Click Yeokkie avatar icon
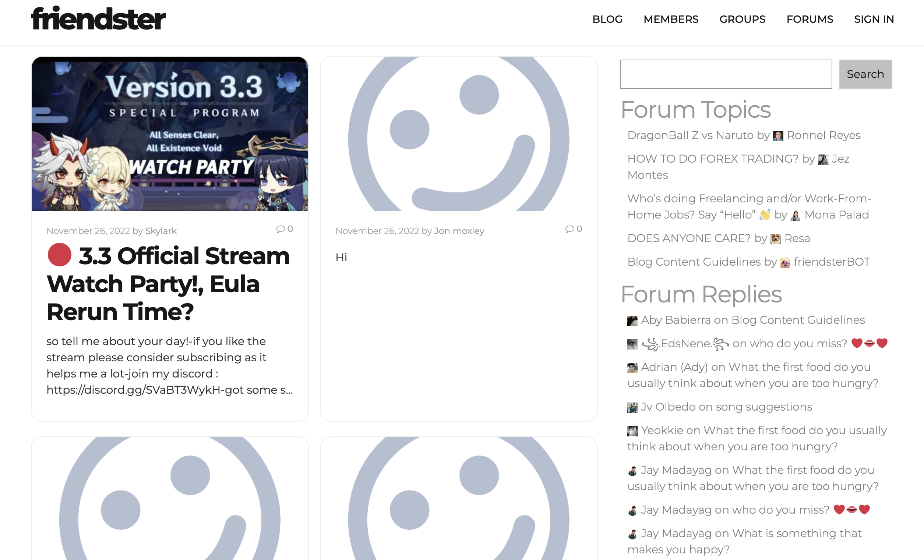 click(632, 432)
